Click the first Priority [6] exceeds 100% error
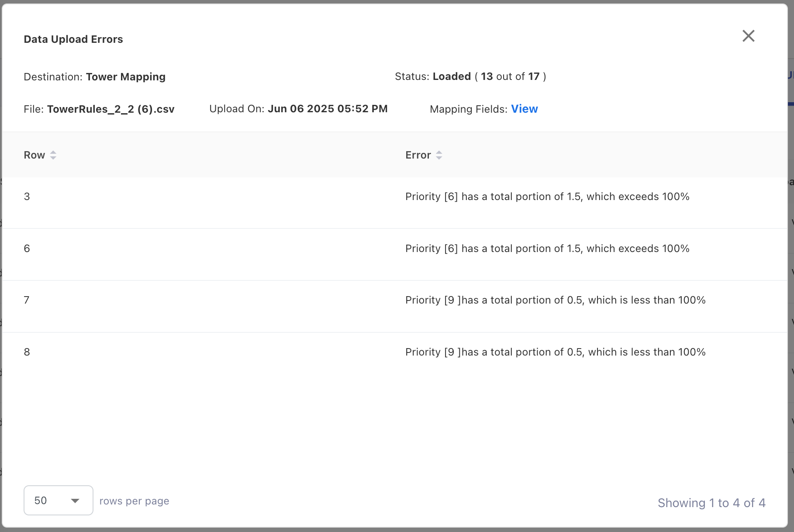 [x=547, y=197]
